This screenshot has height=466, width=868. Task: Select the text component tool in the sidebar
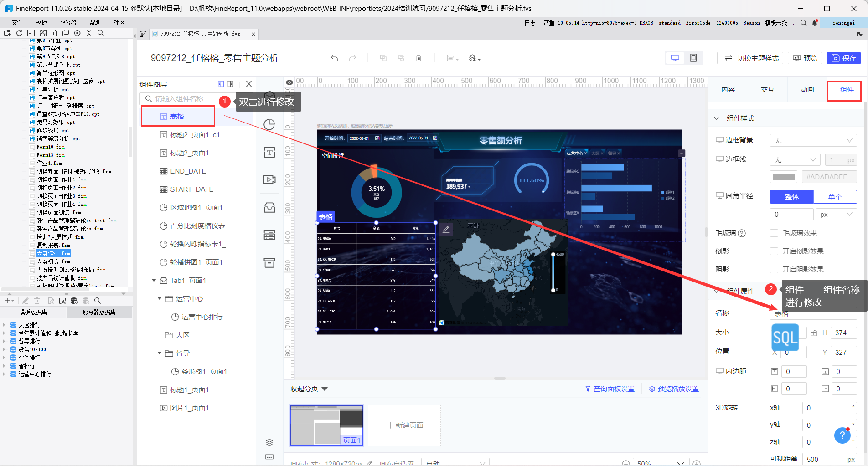click(x=269, y=152)
